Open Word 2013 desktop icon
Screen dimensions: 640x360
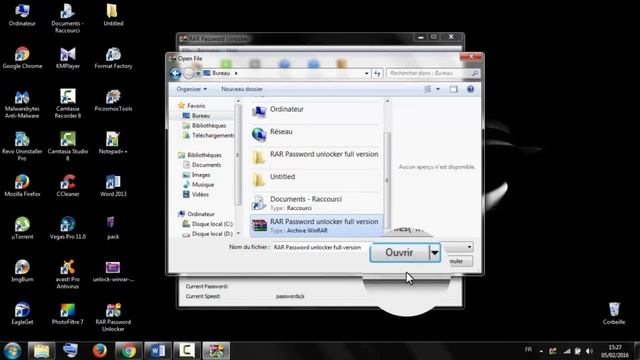113,186
